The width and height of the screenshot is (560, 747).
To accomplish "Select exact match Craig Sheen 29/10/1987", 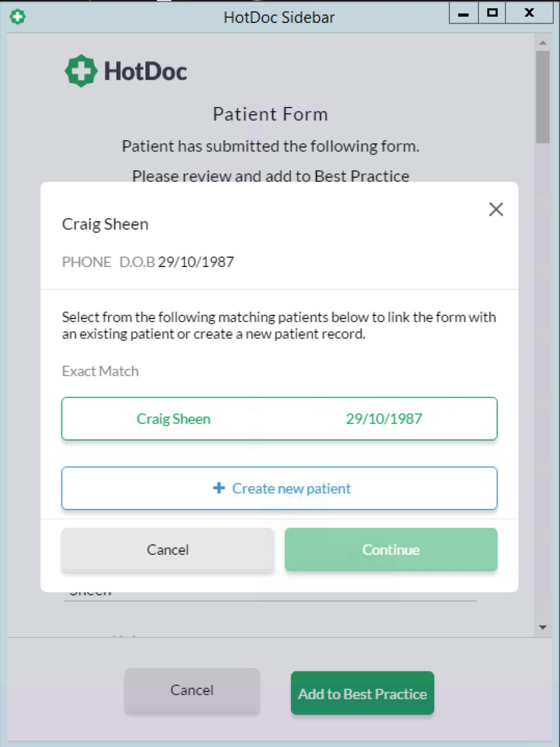I will [279, 419].
